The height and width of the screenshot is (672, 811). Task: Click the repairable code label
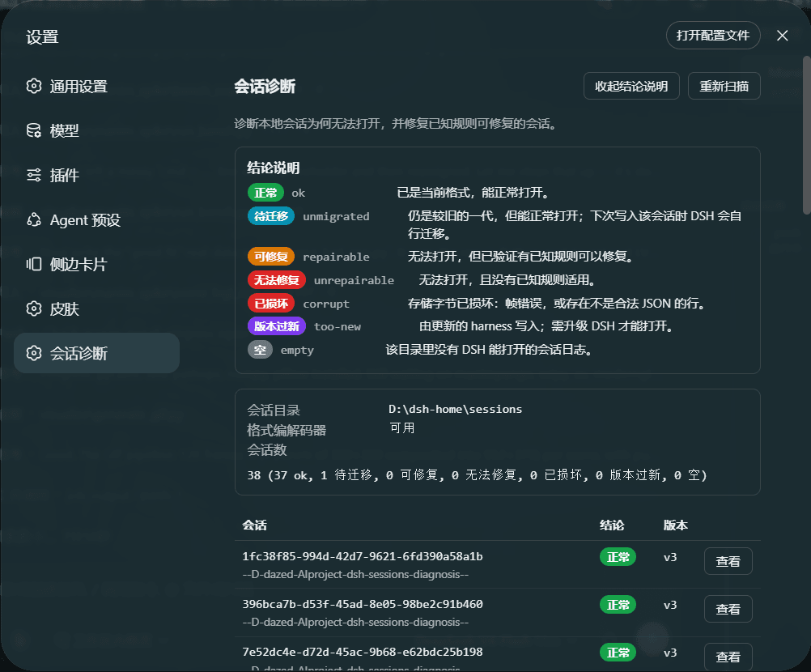[336, 257]
